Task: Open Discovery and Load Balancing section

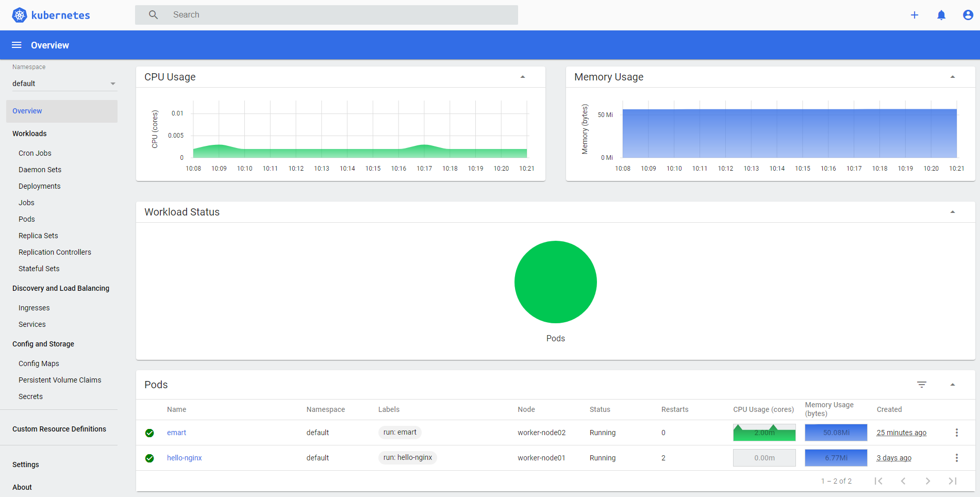Action: point(61,288)
